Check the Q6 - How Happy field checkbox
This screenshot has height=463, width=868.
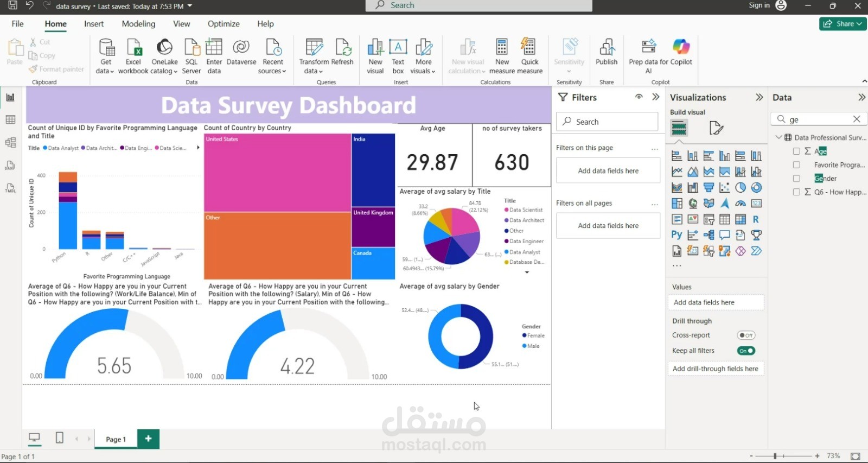tap(796, 192)
